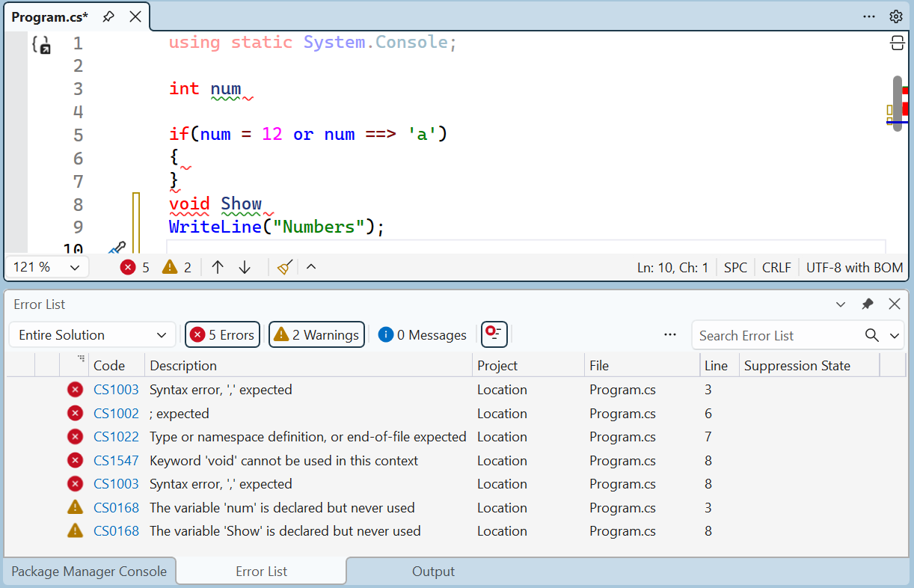
Task: Select 'Type or namespace definition' error description
Action: [308, 437]
